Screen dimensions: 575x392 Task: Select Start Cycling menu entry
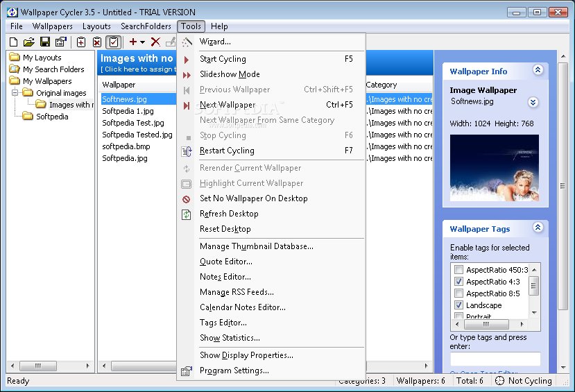pyautogui.click(x=271, y=59)
